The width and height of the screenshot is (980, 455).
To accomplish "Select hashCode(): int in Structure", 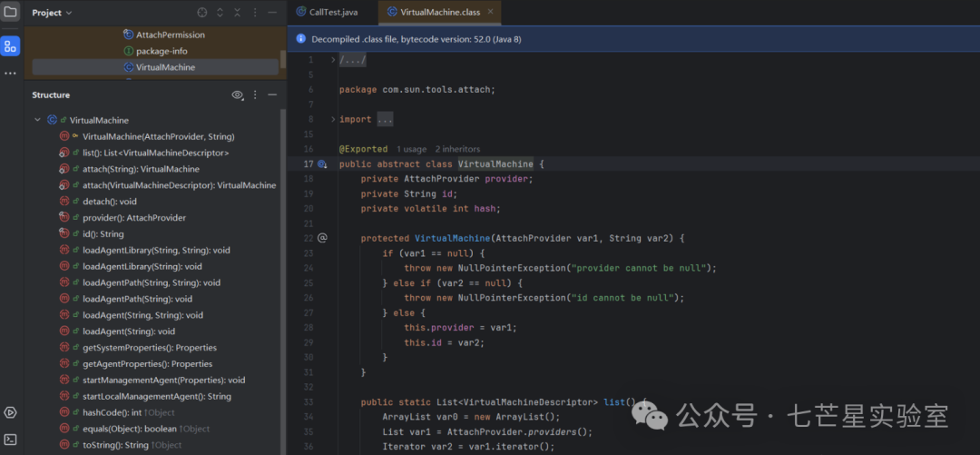I will tap(128, 412).
